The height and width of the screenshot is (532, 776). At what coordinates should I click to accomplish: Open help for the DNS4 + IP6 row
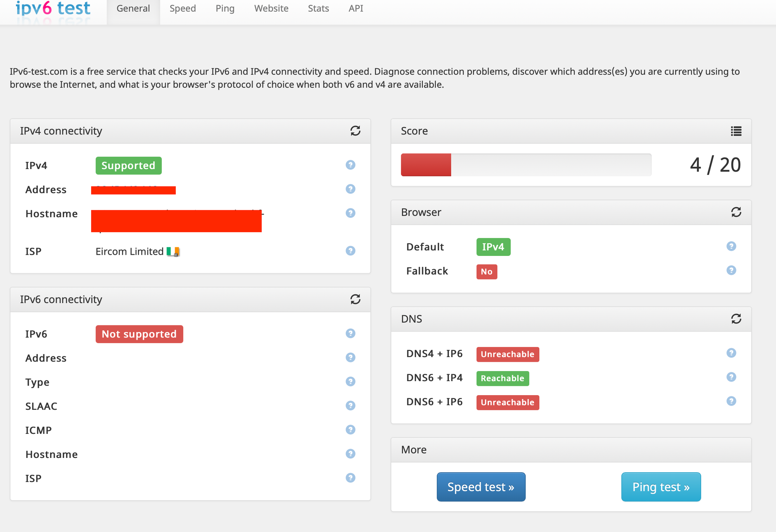click(x=731, y=353)
